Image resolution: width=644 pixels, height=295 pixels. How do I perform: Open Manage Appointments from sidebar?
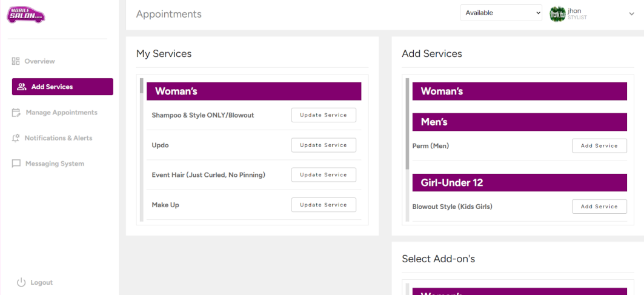pos(61,113)
